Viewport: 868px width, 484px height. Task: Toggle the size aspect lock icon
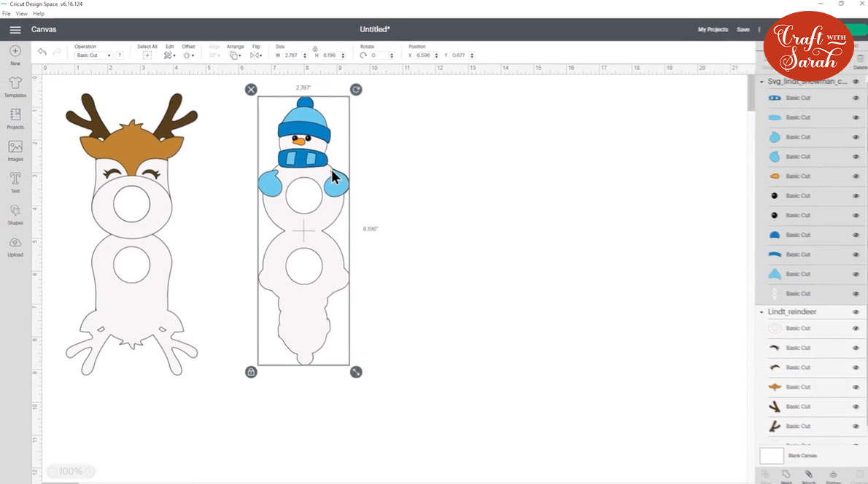(315, 49)
